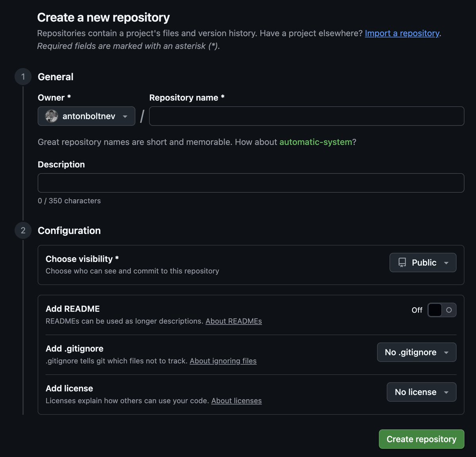Focus the Description text field

(251, 183)
